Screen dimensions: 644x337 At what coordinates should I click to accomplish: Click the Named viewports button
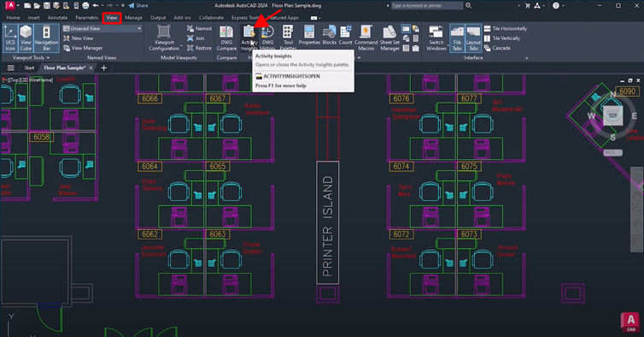[x=199, y=28]
